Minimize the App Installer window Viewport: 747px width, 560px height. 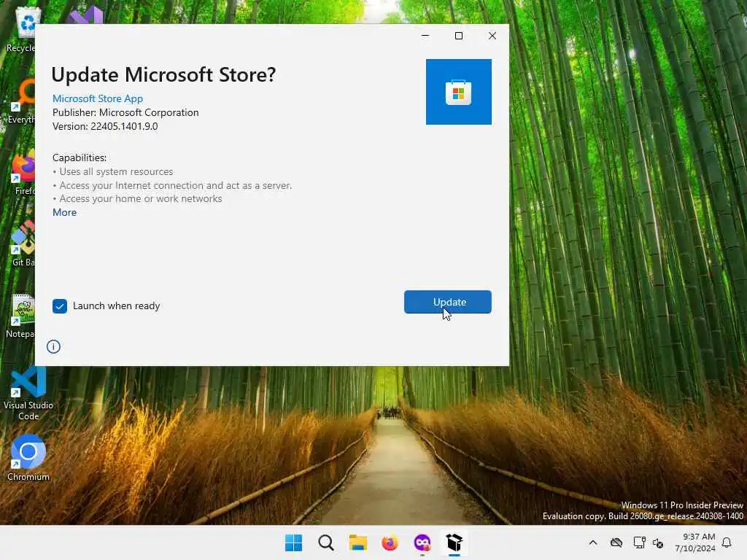(x=425, y=36)
